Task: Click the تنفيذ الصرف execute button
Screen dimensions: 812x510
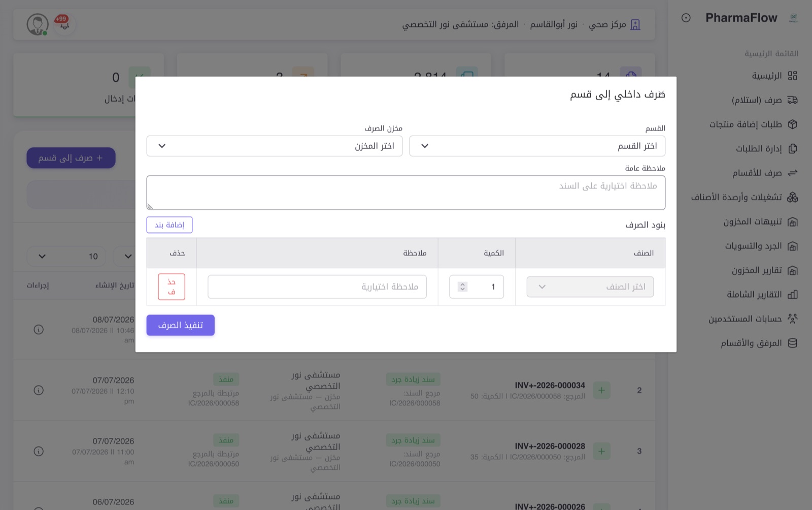Action: (x=181, y=325)
